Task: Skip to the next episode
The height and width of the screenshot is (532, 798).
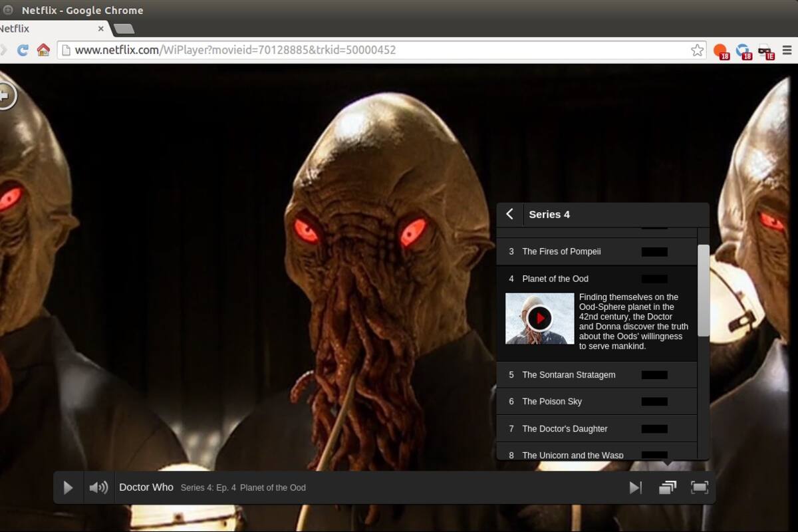Action: [x=636, y=487]
